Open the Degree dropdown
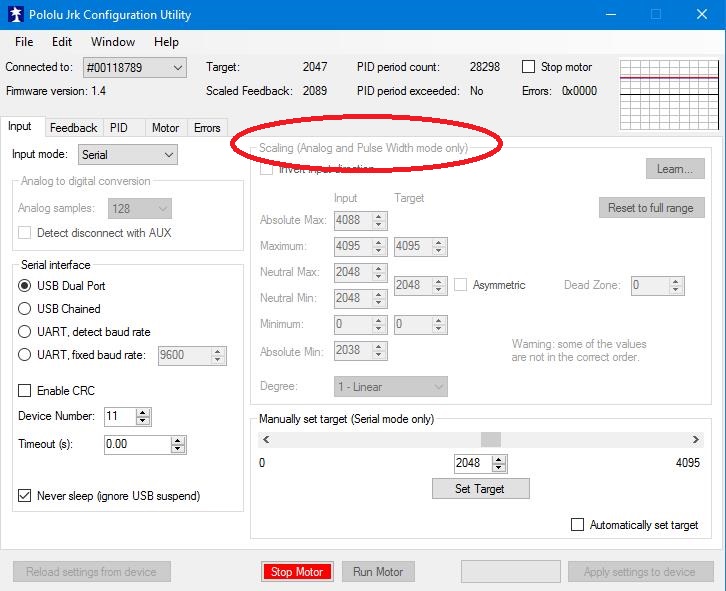The image size is (726, 591). point(391,387)
